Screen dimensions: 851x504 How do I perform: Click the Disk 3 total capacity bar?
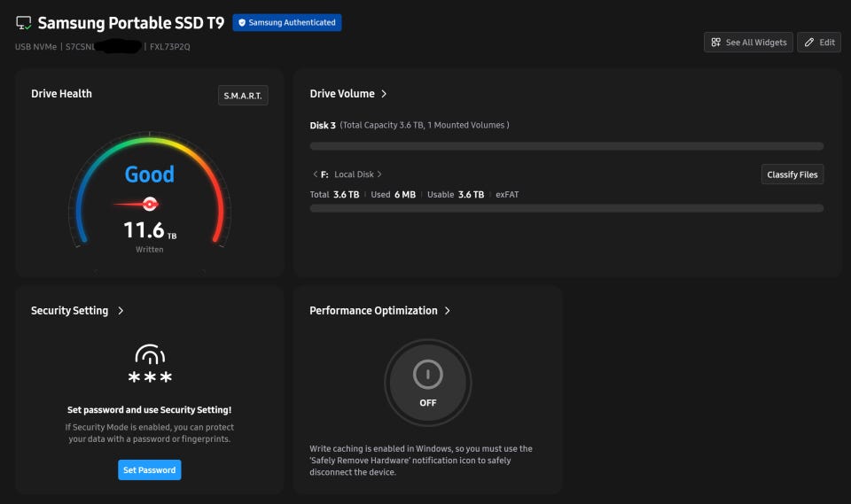click(566, 146)
